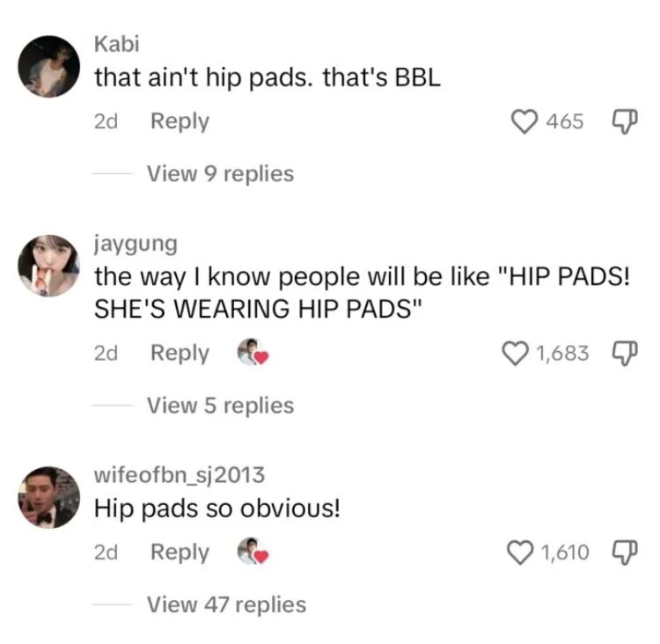The image size is (660, 644).
Task: Like jaygung's comment with heart icon
Action: pyautogui.click(x=516, y=353)
